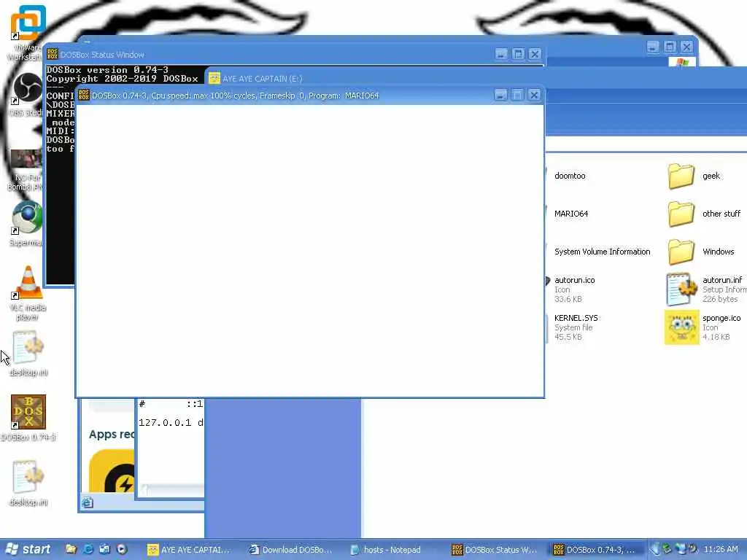Maximize the DOSBox Status Window
Image resolution: width=747 pixels, height=560 pixels.
(x=519, y=54)
